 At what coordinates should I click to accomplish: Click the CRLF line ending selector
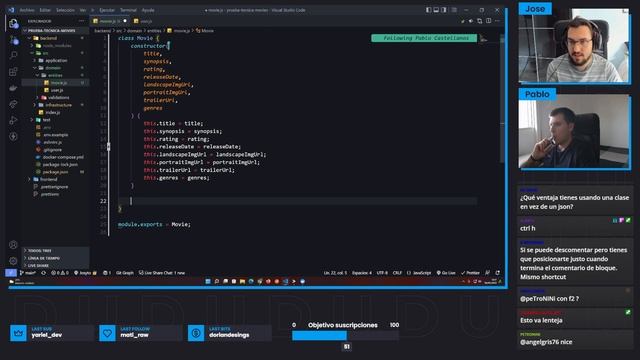(x=397, y=273)
